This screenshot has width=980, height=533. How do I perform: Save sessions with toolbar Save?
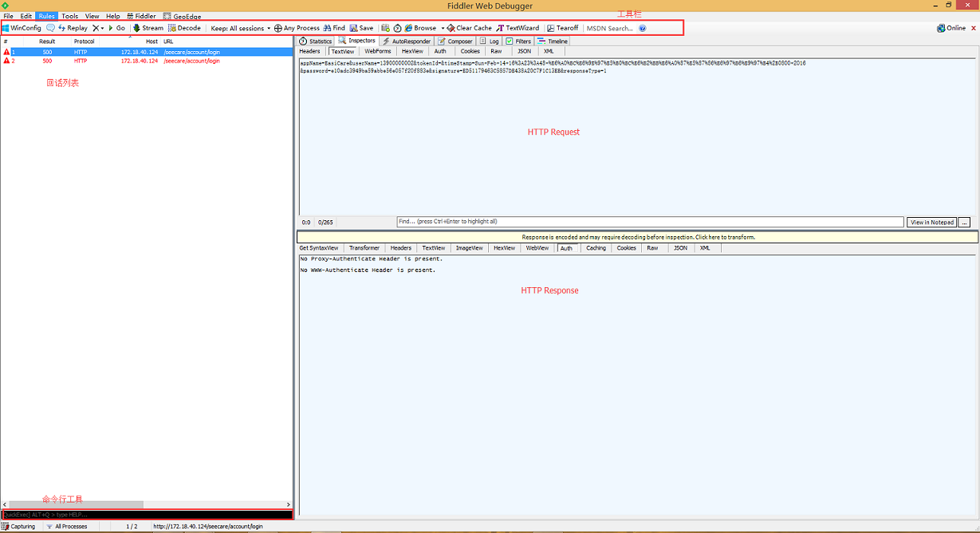point(361,28)
